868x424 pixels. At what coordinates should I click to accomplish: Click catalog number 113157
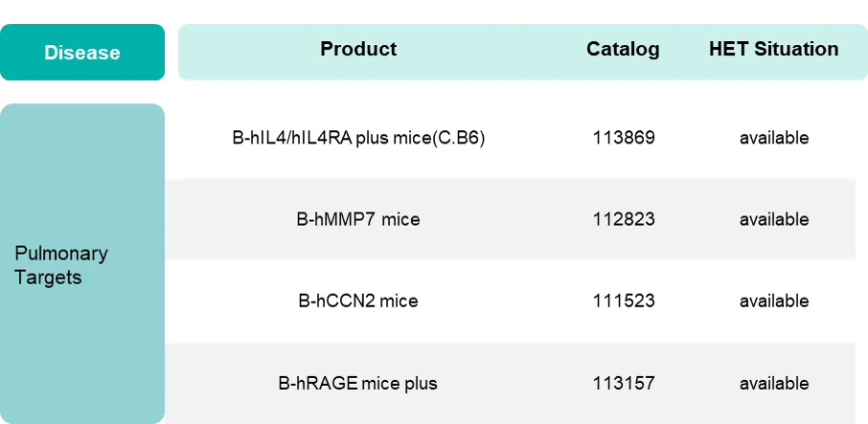[x=624, y=384]
